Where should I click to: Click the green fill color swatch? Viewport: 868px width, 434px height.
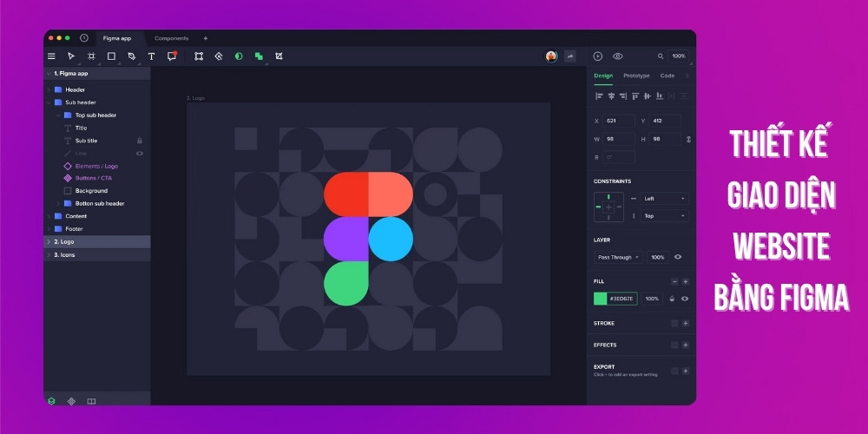coord(600,299)
